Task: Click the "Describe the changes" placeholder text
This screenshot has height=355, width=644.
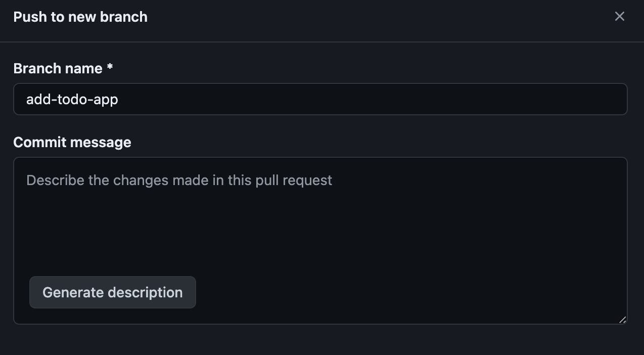Action: (179, 180)
